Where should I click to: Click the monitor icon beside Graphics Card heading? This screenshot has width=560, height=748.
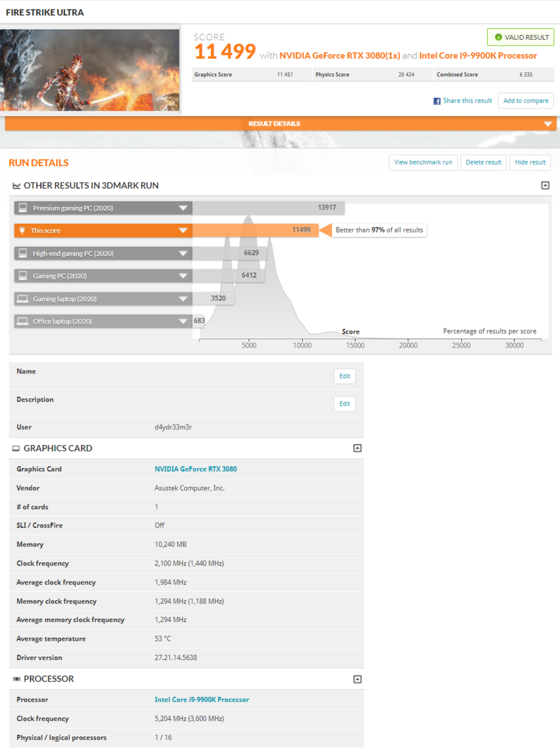tap(16, 449)
